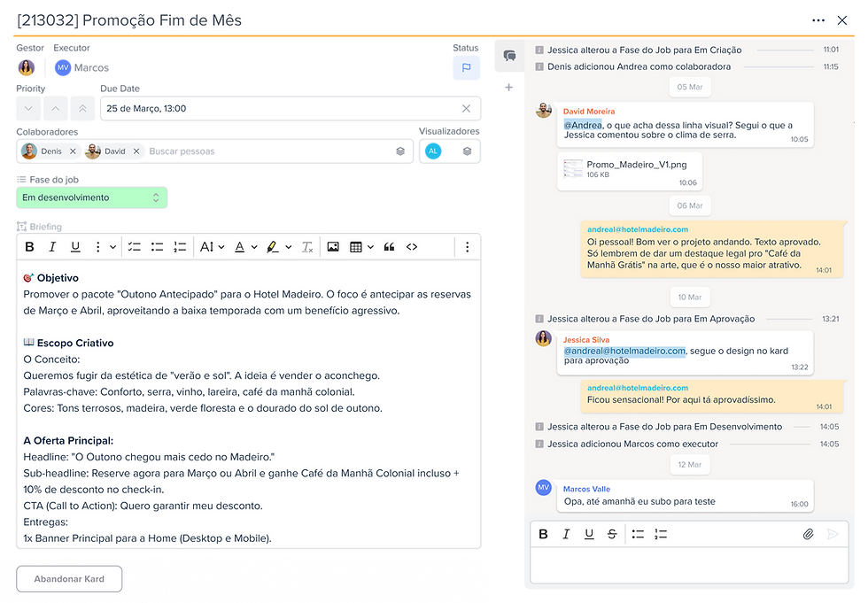Click 'Jessica adicionou Marcos como executor' log entry
868x603 pixels.
632,444
